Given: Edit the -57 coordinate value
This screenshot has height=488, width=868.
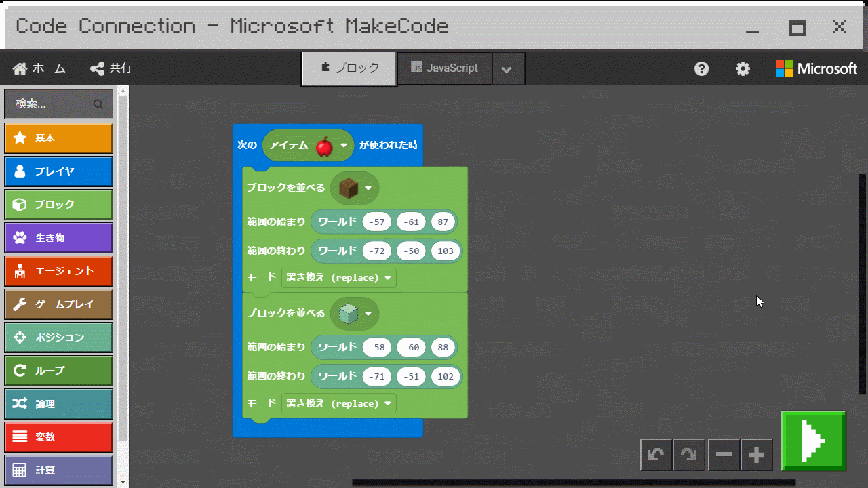Looking at the screenshot, I should [x=378, y=222].
